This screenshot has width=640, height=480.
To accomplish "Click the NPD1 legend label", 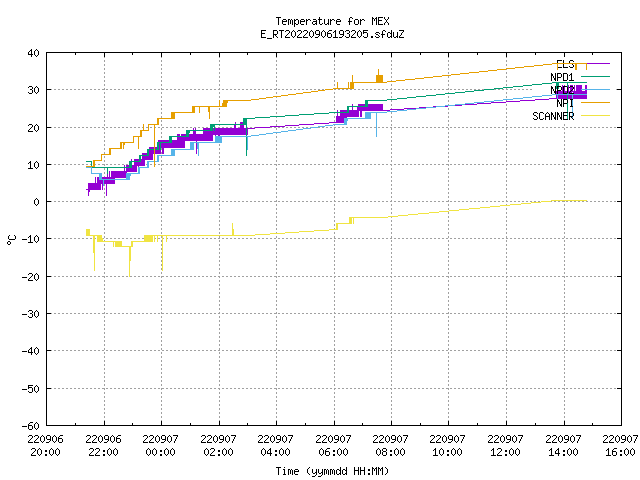I will [562, 77].
